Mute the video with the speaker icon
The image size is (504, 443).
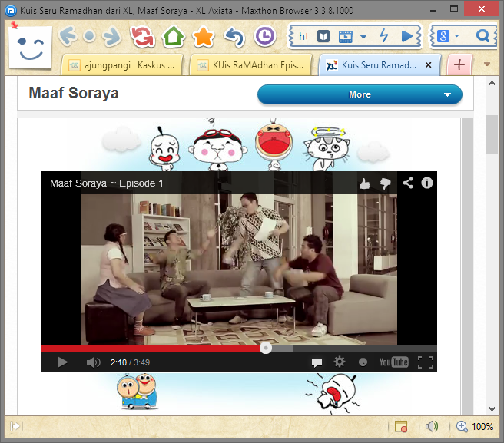coord(93,362)
